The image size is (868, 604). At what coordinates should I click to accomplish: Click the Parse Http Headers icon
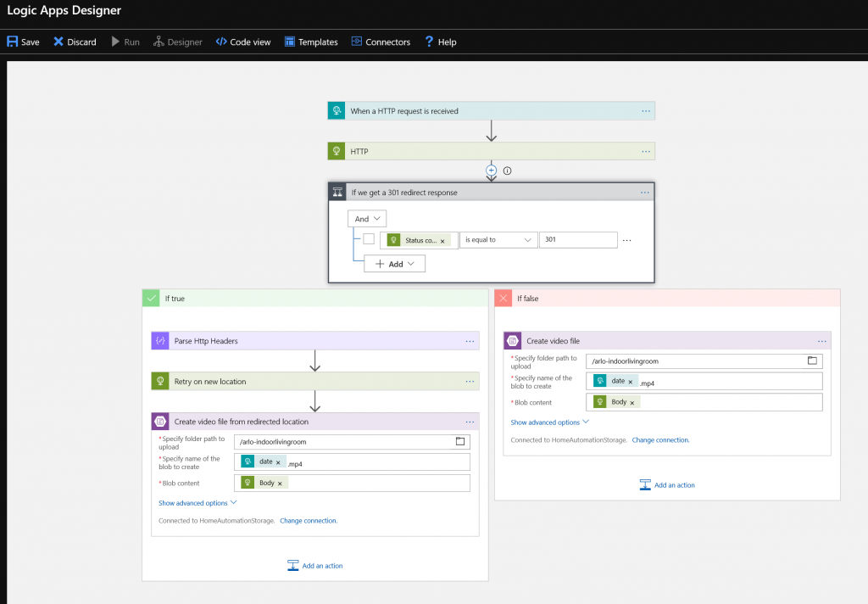coord(160,341)
